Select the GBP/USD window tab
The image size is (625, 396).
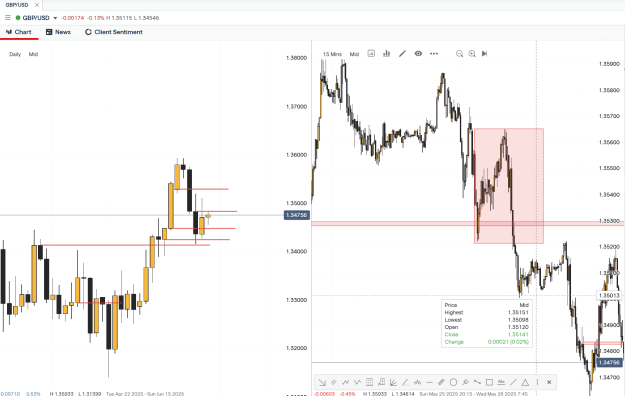click(17, 5)
